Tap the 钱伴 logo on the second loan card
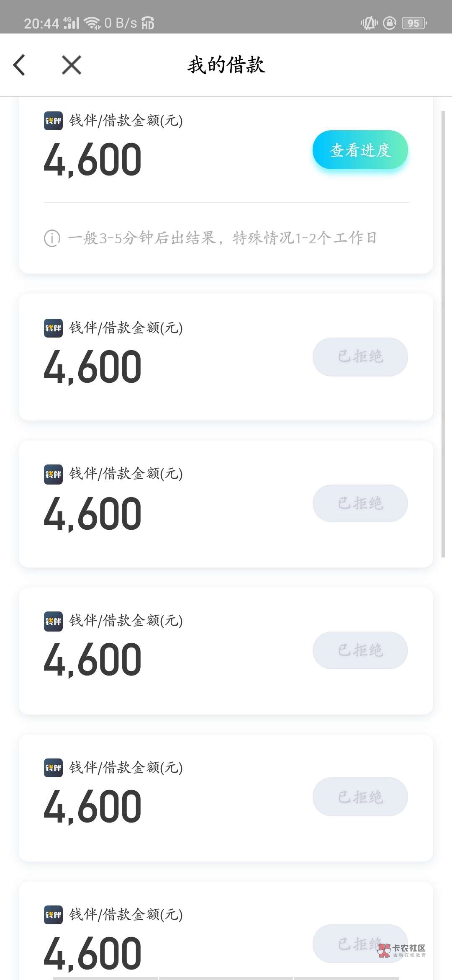Viewport: 452px width, 980px height. (54, 328)
